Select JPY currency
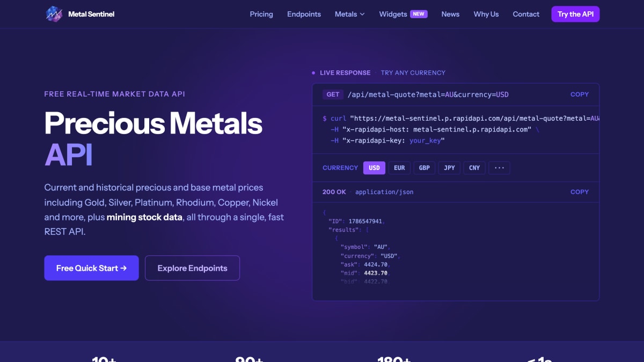The width and height of the screenshot is (644, 362). pyautogui.click(x=450, y=168)
